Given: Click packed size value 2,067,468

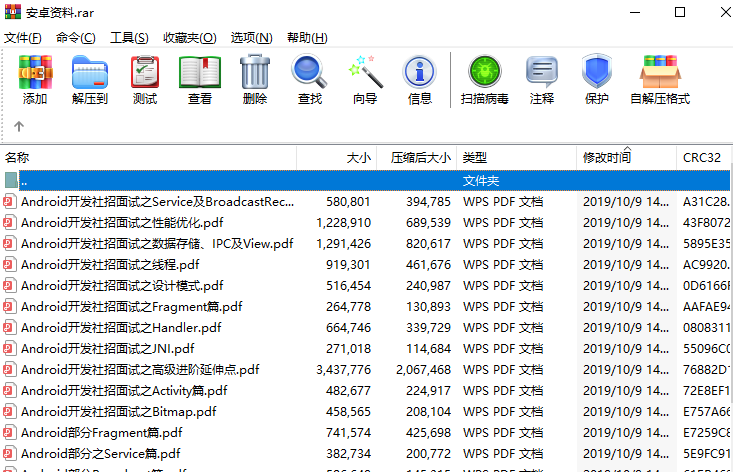Looking at the screenshot, I should (423, 370).
